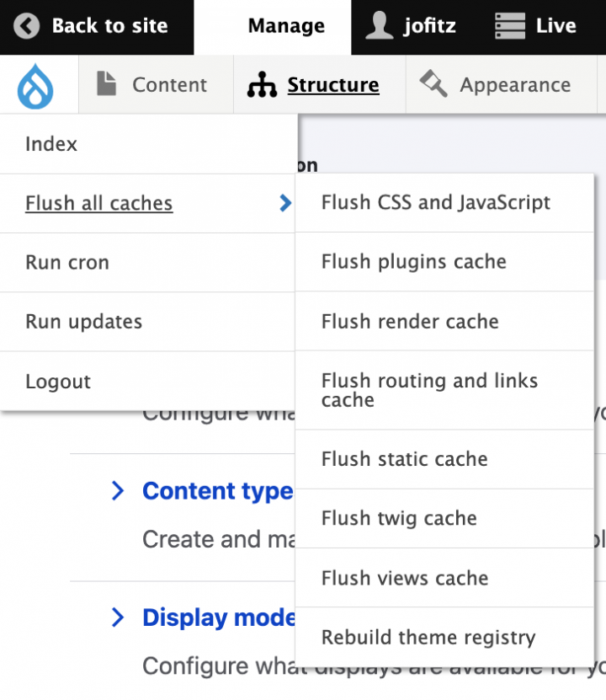Click the Back to site link
The height and width of the screenshot is (700, 606).
pos(110,26)
